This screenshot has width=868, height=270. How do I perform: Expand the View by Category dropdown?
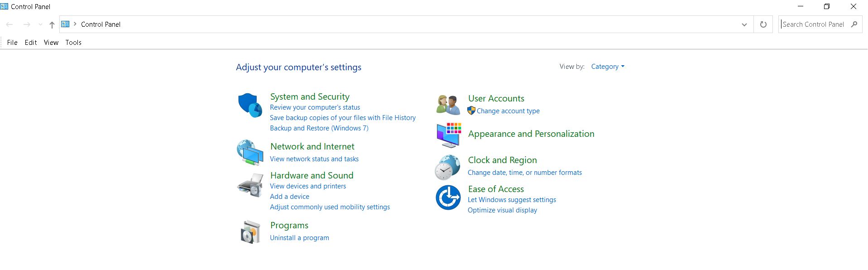click(x=608, y=67)
